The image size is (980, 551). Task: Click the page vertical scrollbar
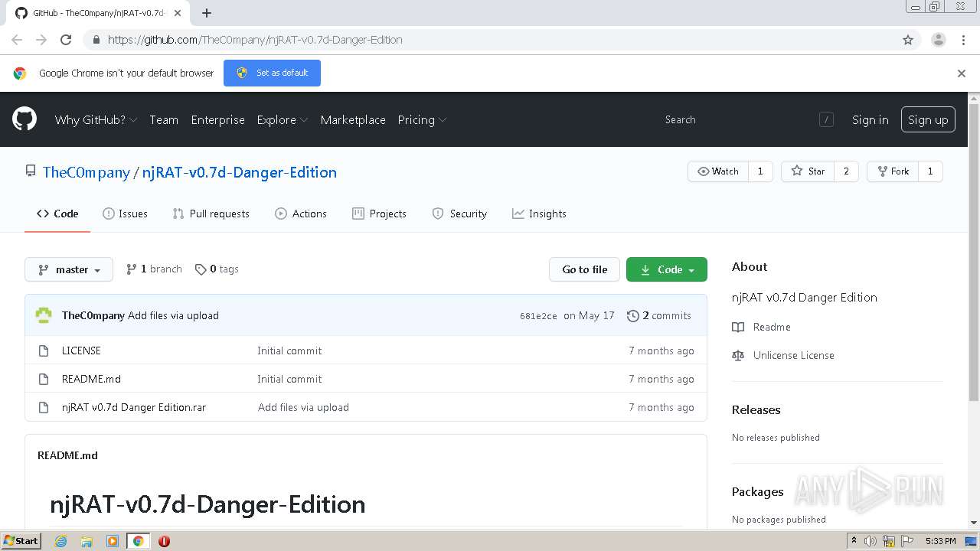[974, 253]
